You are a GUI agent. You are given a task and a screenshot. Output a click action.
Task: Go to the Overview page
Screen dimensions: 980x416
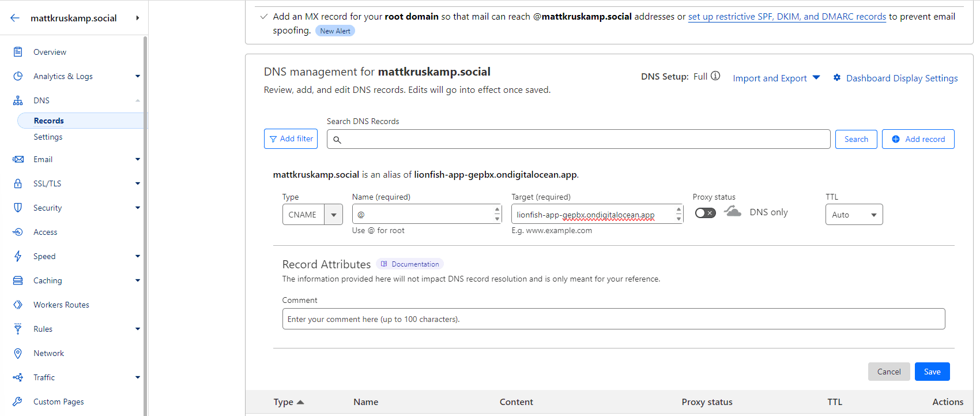tap(50, 52)
